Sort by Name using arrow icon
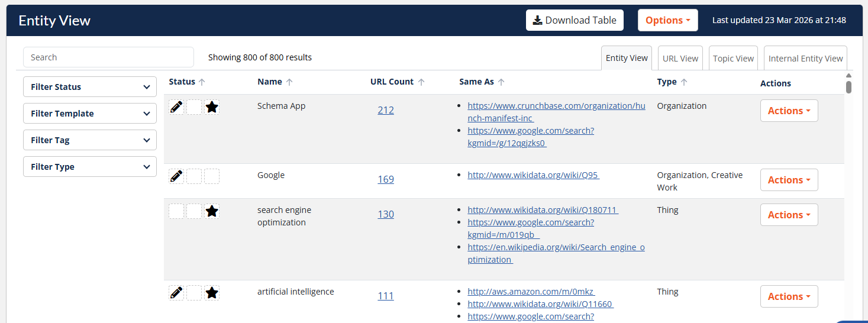This screenshot has height=323, width=868. (289, 82)
